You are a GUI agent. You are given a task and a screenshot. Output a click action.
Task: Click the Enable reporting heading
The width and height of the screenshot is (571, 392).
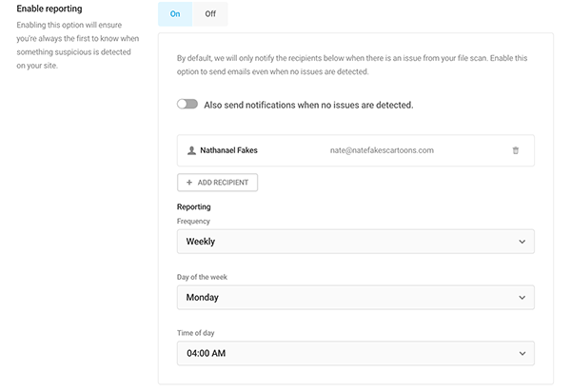click(49, 9)
